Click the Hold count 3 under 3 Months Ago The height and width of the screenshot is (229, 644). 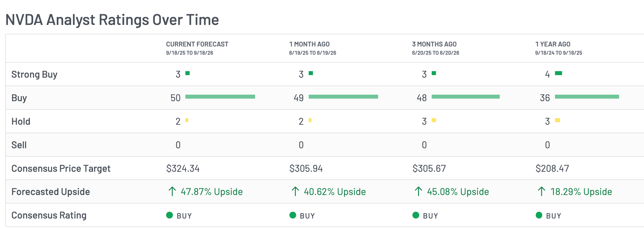pyautogui.click(x=424, y=121)
